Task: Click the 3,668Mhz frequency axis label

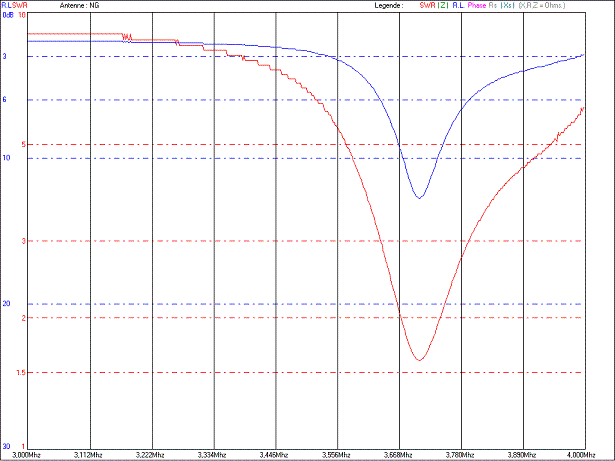Action: click(x=399, y=454)
